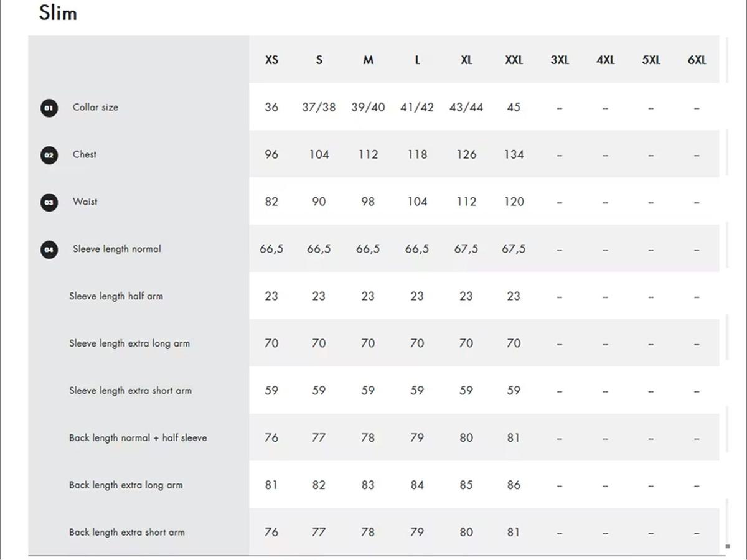Click the Chest row label
Screen dimensions: 747x560
[x=85, y=154]
